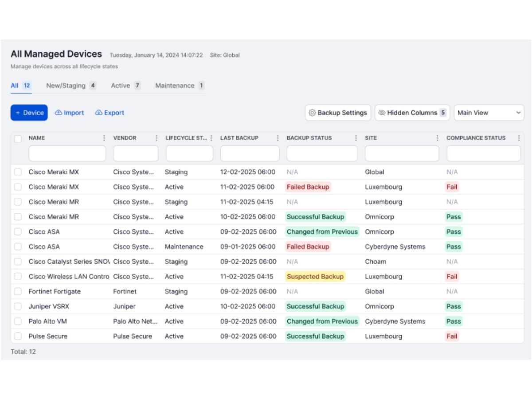Check the Maintenance Cisco ASA row

click(x=18, y=246)
